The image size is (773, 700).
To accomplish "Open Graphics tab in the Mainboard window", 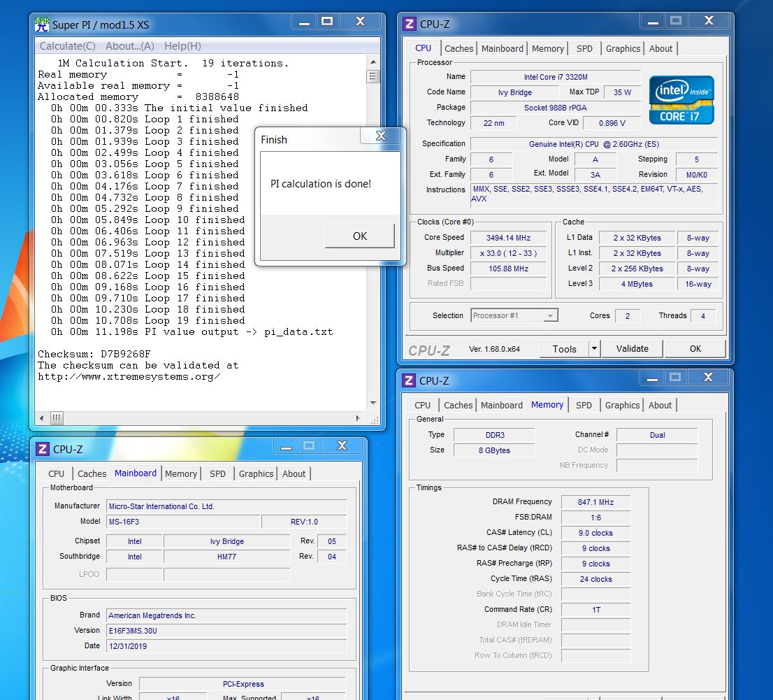I will tap(256, 473).
